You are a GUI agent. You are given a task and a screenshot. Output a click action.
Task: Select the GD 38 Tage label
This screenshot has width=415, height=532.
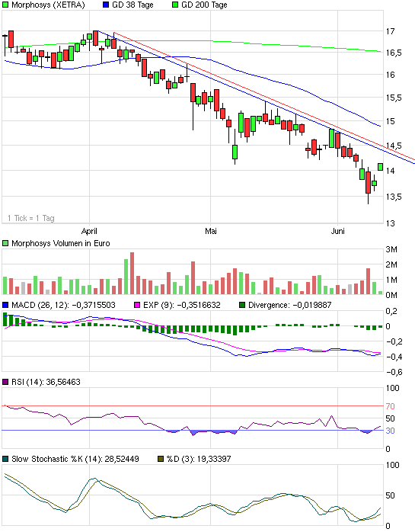click(x=132, y=5)
